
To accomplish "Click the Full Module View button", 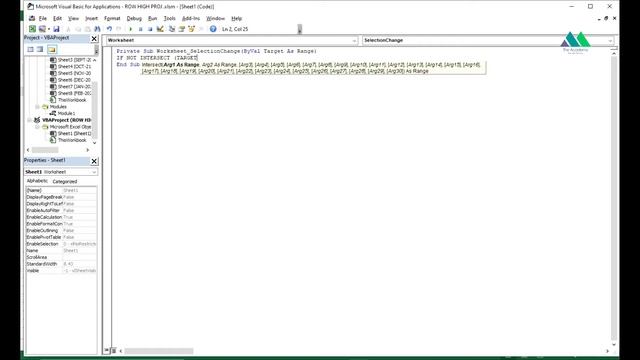I will point(113,351).
